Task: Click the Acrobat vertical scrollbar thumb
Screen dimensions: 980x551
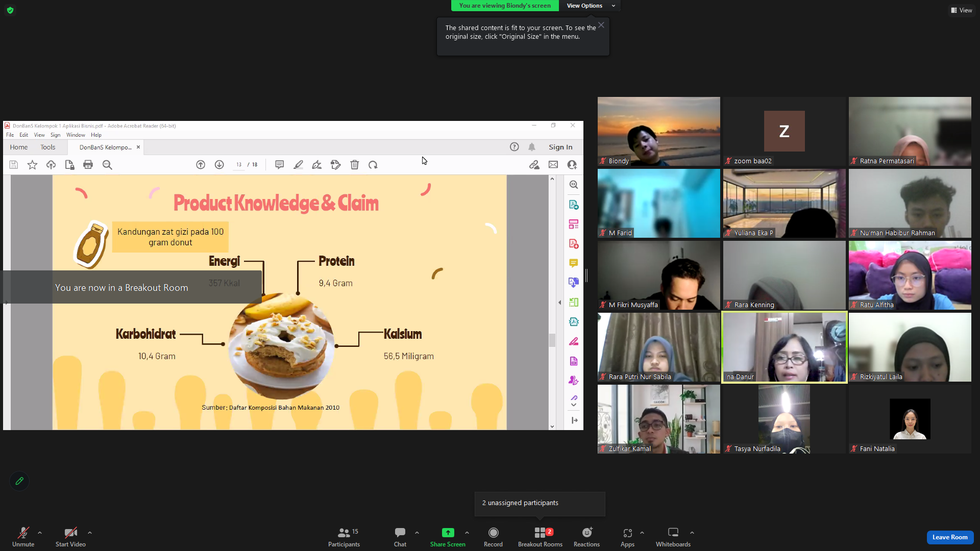Action: pos(552,340)
